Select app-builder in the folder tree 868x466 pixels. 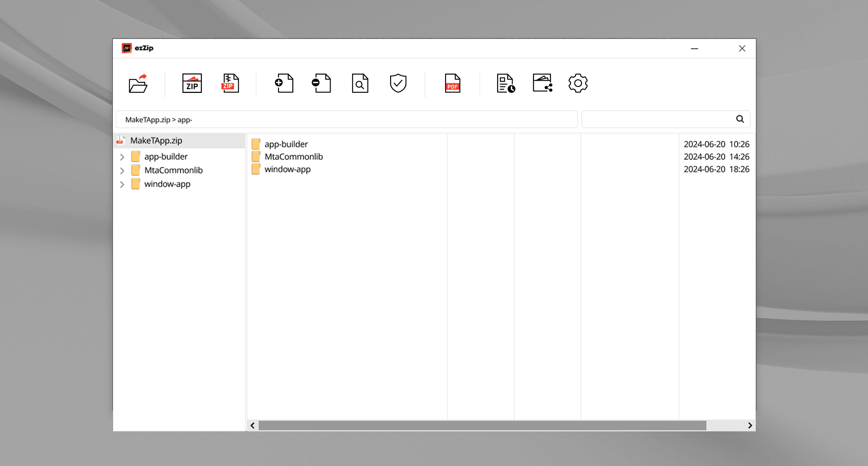(166, 157)
